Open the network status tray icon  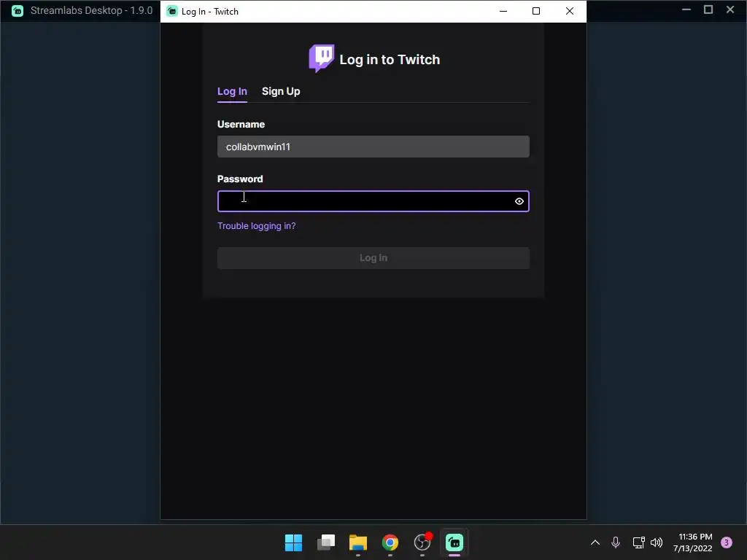pos(638,542)
